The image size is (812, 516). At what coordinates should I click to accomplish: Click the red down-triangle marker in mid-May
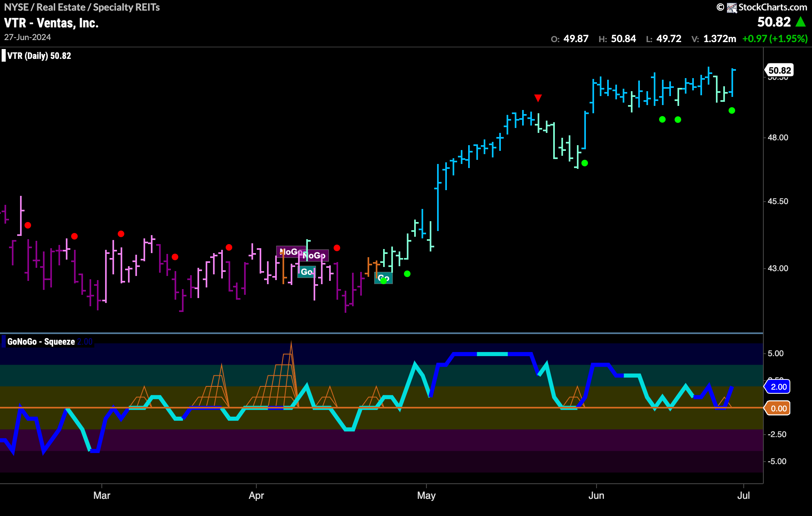click(538, 98)
